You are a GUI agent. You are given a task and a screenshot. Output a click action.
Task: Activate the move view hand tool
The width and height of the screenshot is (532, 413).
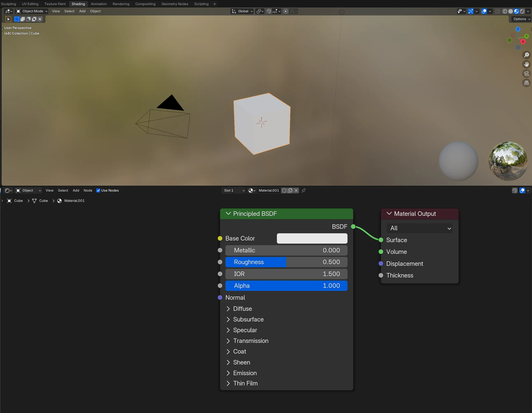(x=526, y=64)
